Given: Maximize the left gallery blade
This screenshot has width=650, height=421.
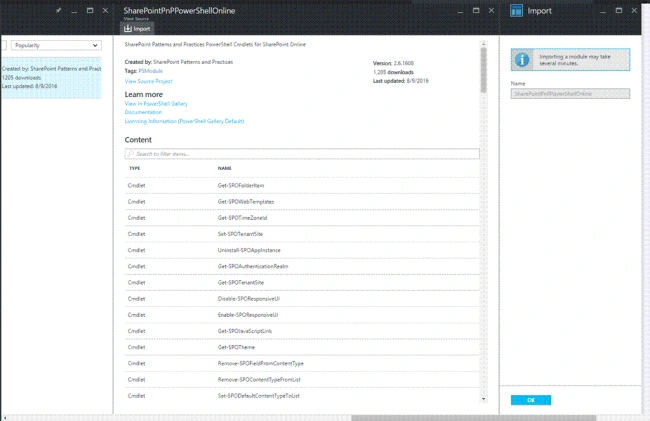Looking at the screenshot, I should pyautogui.click(x=90, y=10).
